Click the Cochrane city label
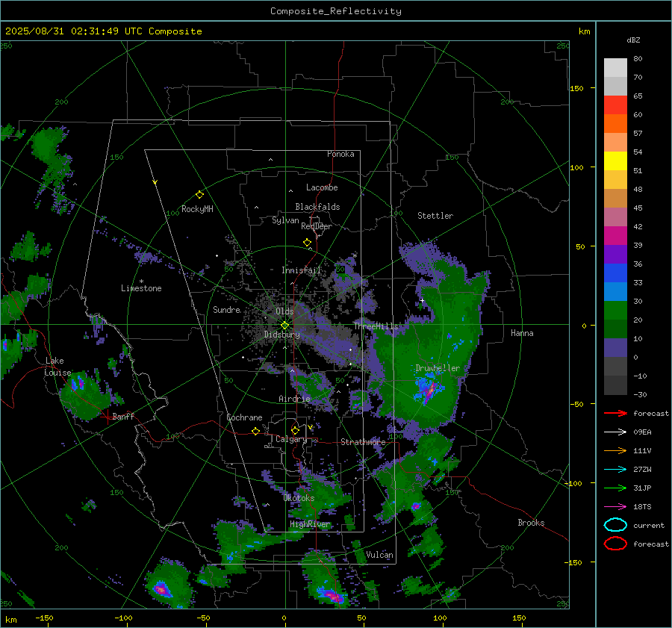 point(244,417)
